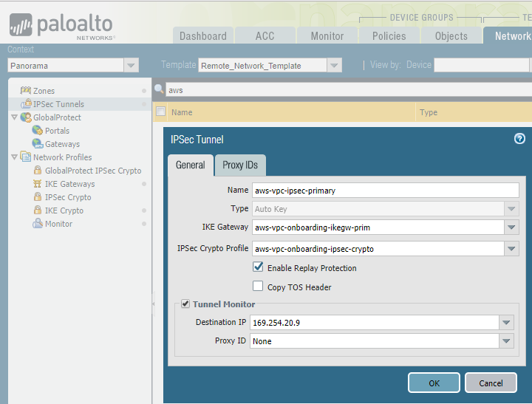This screenshot has height=404, width=532.
Task: Open the IPSec Crypto Profile dropdown
Action: tap(511, 249)
